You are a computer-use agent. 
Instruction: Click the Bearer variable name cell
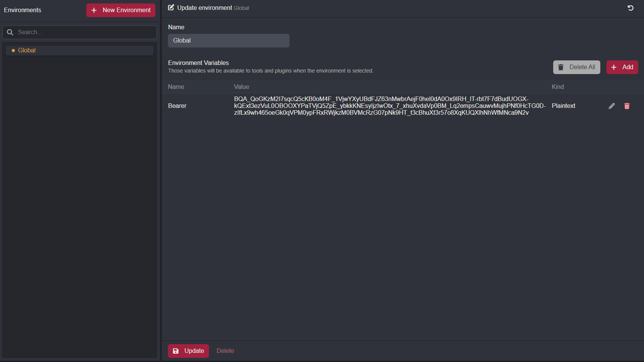click(177, 106)
